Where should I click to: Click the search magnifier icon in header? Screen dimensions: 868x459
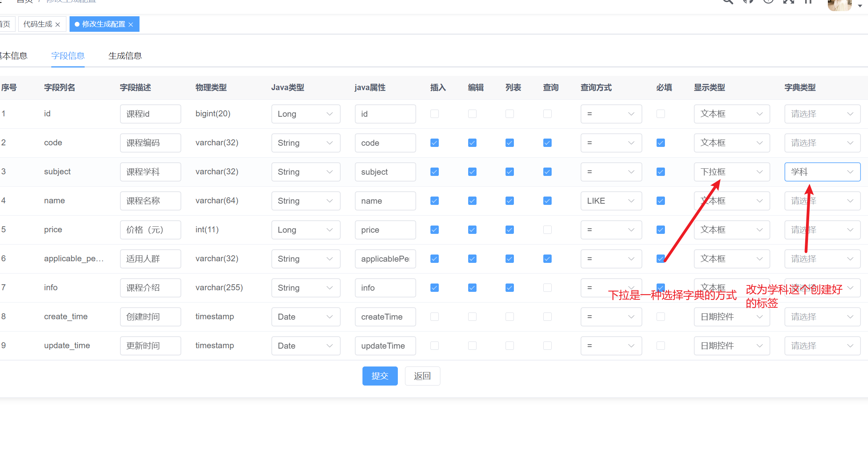coord(728,2)
